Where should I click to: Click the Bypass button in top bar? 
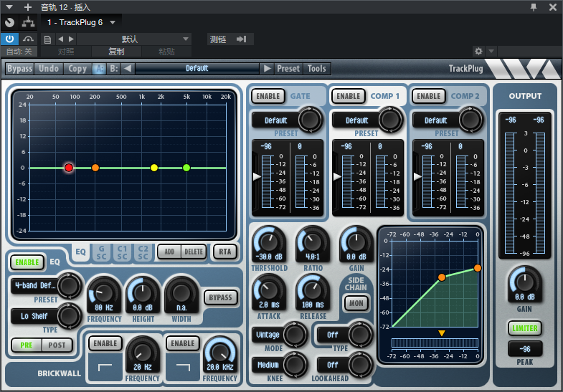click(20, 69)
